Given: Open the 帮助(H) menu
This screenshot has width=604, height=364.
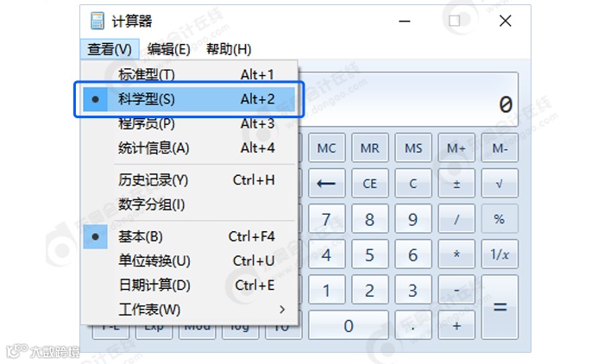Looking at the screenshot, I should 229,49.
